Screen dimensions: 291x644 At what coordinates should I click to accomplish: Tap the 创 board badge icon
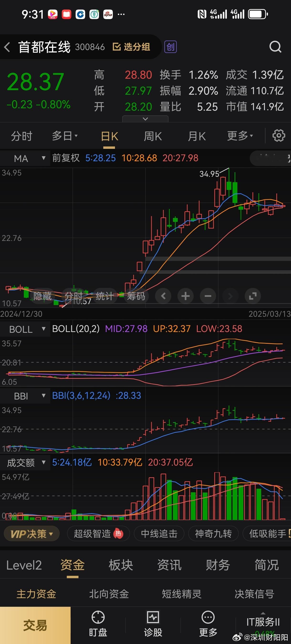pyautogui.click(x=171, y=47)
